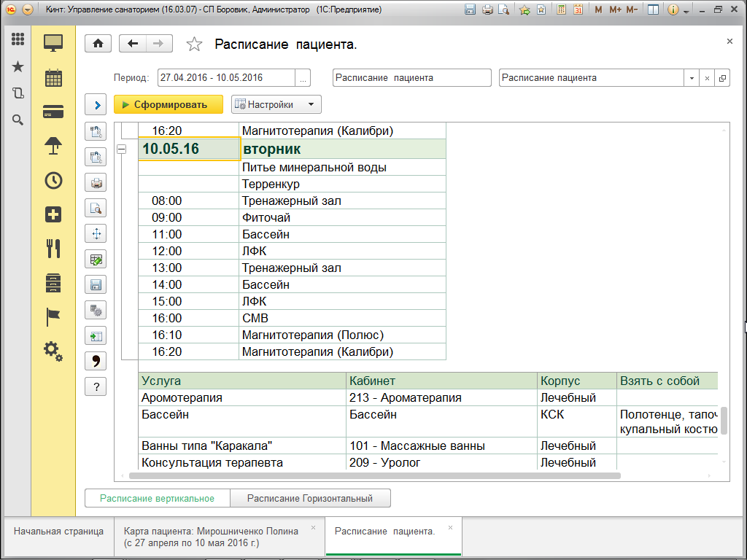Click the green arrow table import icon
Screen dimensions: 747x560
[x=96, y=336]
